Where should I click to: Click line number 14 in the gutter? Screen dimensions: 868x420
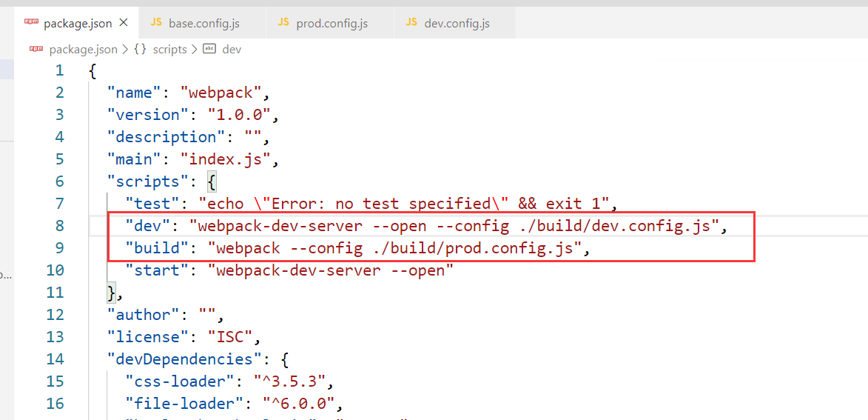click(x=55, y=359)
